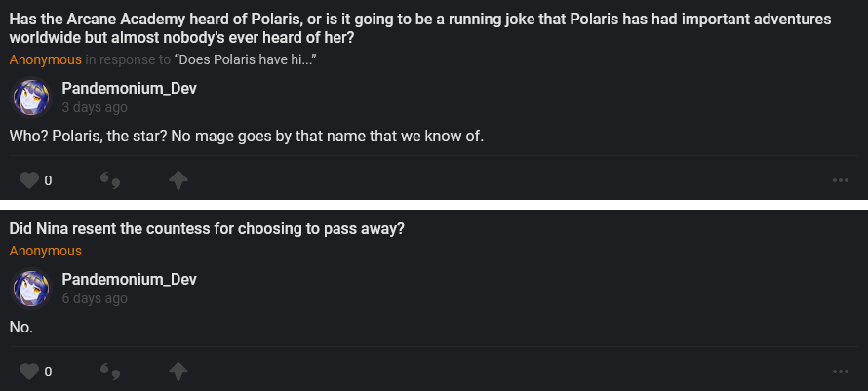Screen dimensions: 868x391
Task: Click the Anonymous label on the Polaris question
Action: tap(46, 60)
